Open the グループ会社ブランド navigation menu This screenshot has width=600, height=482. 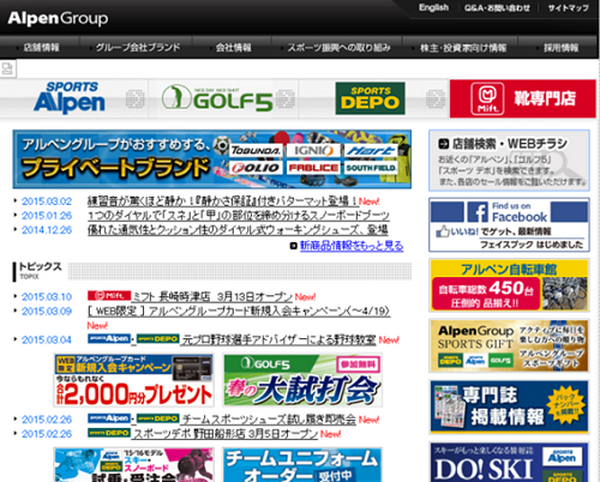coord(136,47)
